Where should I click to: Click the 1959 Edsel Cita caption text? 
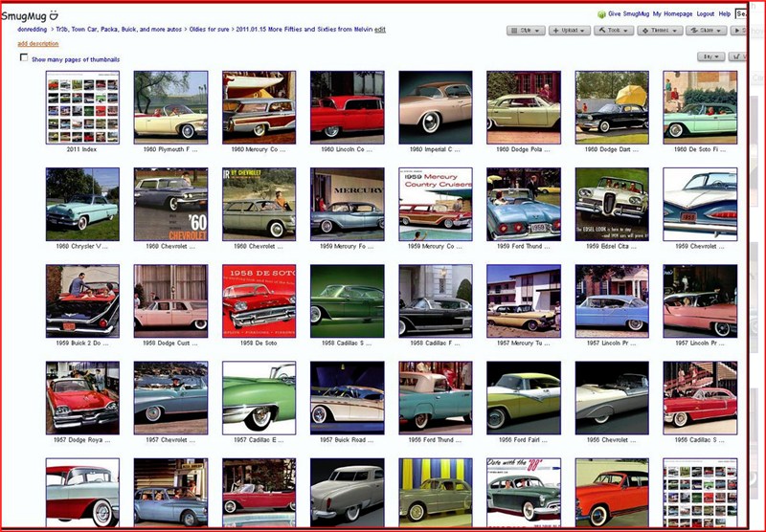tap(611, 247)
